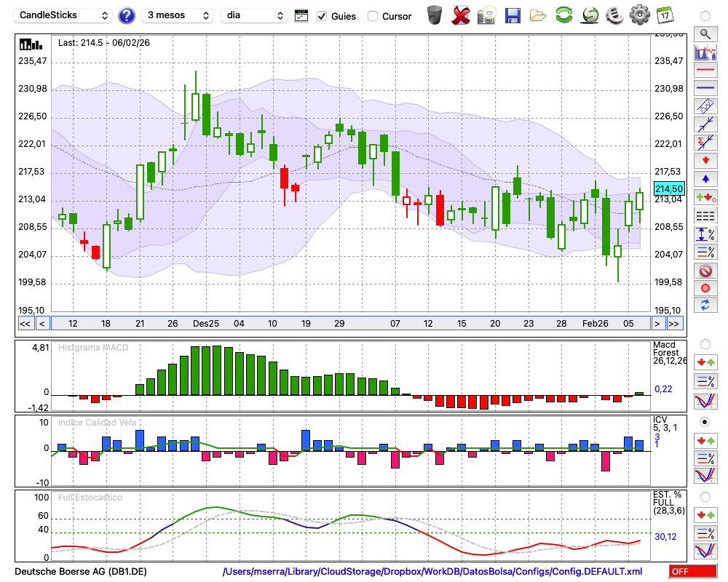
Task: Select the radio button beside EST. % FULL panel
Action: 705,497
